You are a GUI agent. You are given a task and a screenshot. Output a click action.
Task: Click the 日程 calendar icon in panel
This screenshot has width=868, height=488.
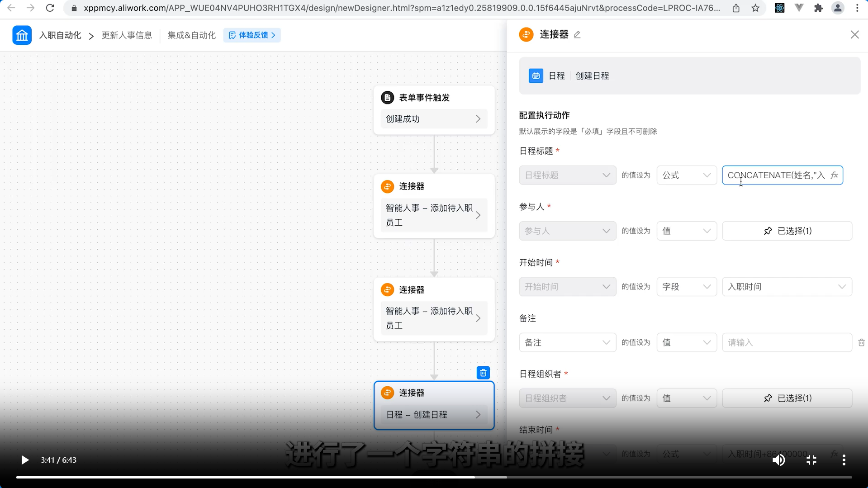[x=536, y=76]
